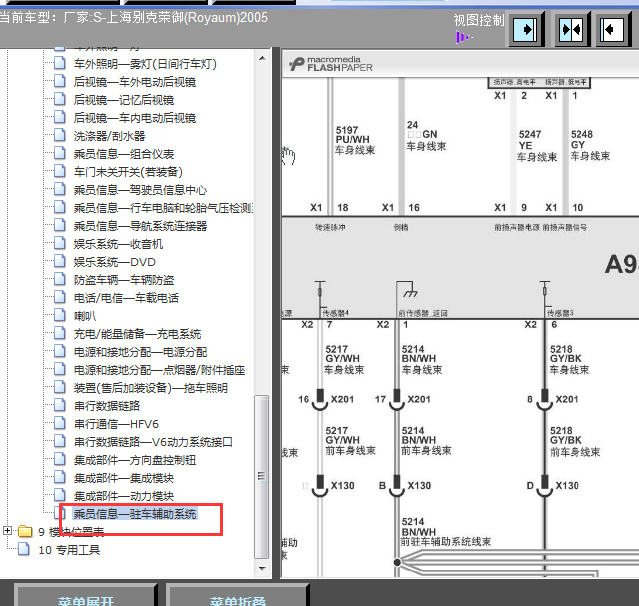This screenshot has width=639, height=606.
Task: Select 乘员信息—组合仪表 entry
Action: tap(124, 154)
